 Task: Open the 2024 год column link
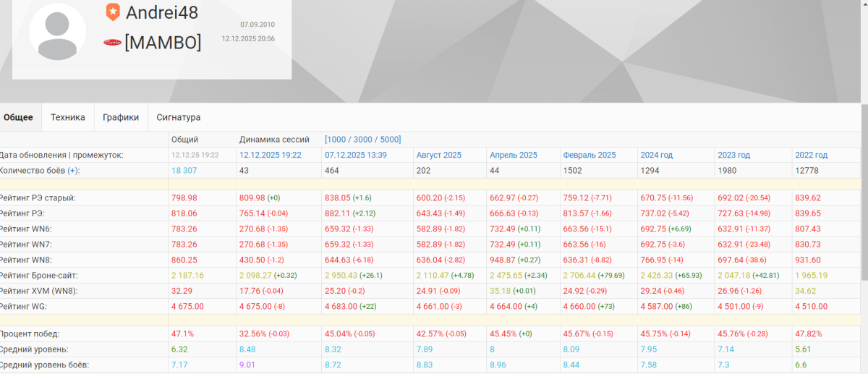tap(657, 155)
